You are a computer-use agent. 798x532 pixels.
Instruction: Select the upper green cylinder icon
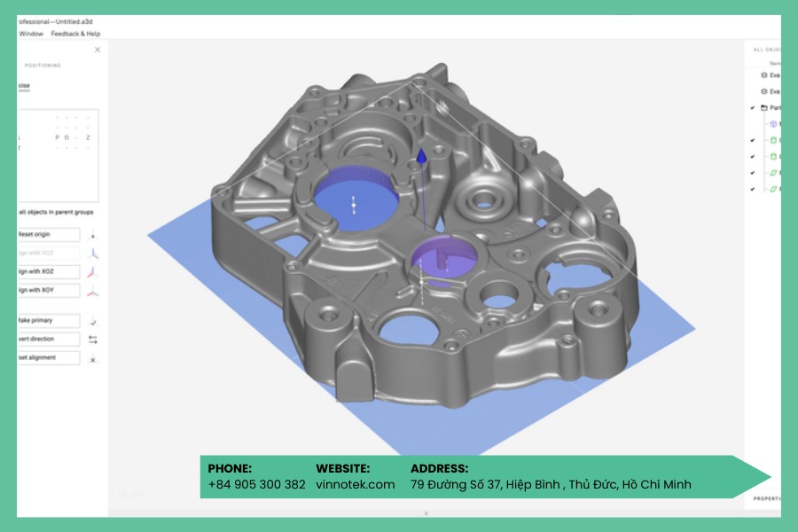point(773,140)
